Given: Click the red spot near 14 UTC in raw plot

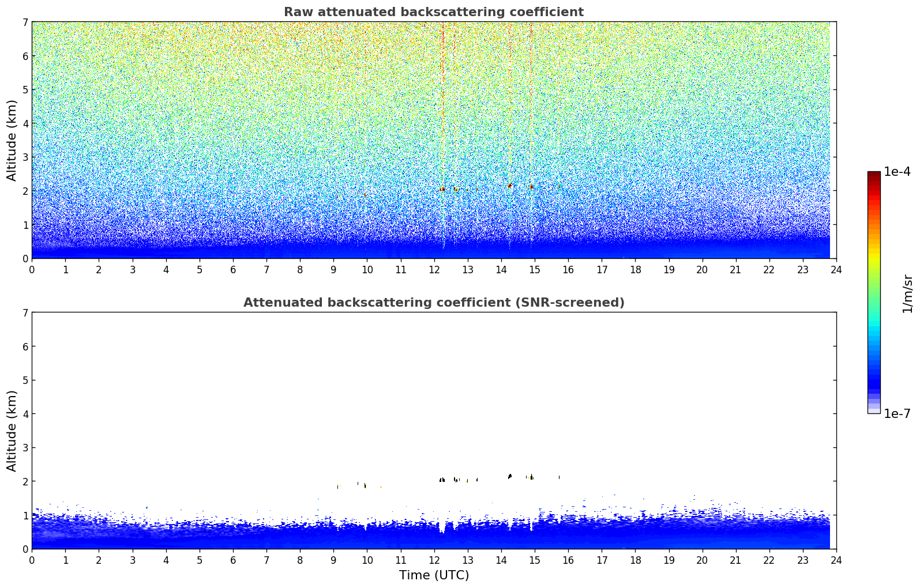Looking at the screenshot, I should click(x=510, y=185).
